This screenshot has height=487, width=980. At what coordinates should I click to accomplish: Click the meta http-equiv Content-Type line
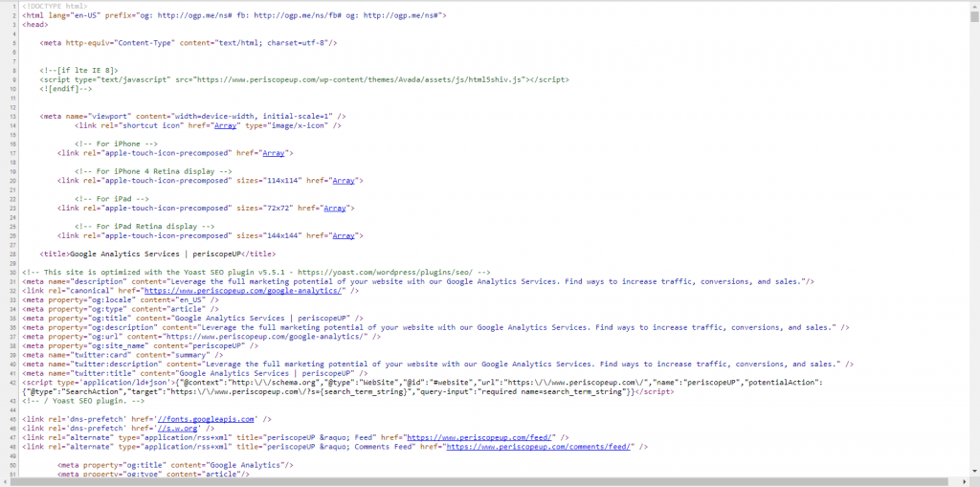[189, 43]
